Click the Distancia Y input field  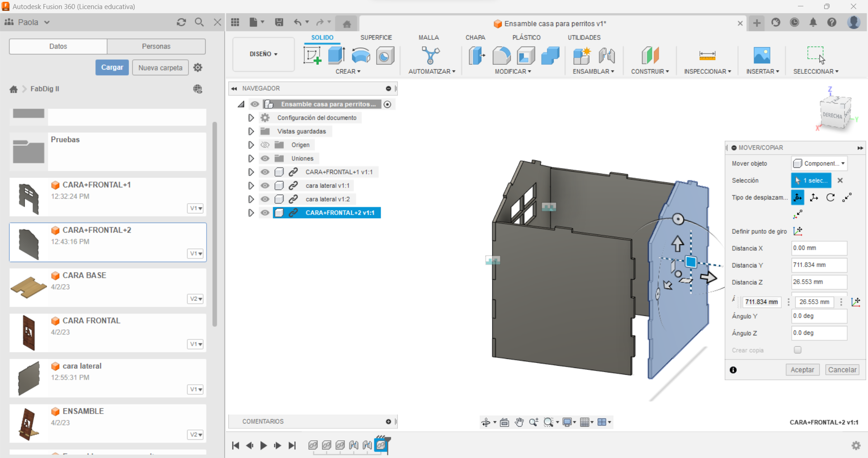[819, 265]
